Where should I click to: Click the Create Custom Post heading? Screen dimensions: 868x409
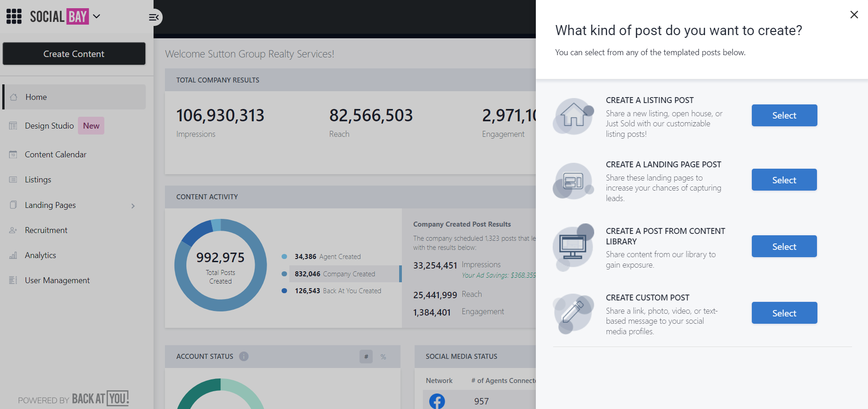pyautogui.click(x=647, y=298)
